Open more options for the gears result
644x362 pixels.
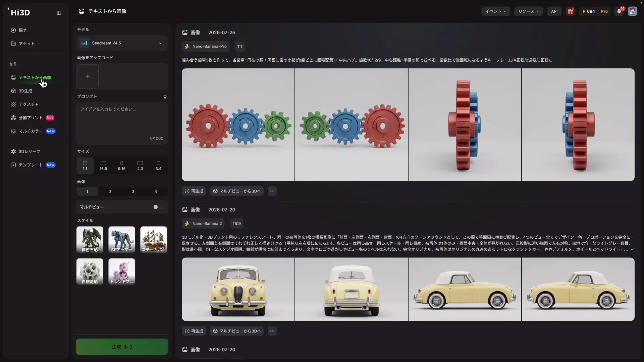click(272, 191)
